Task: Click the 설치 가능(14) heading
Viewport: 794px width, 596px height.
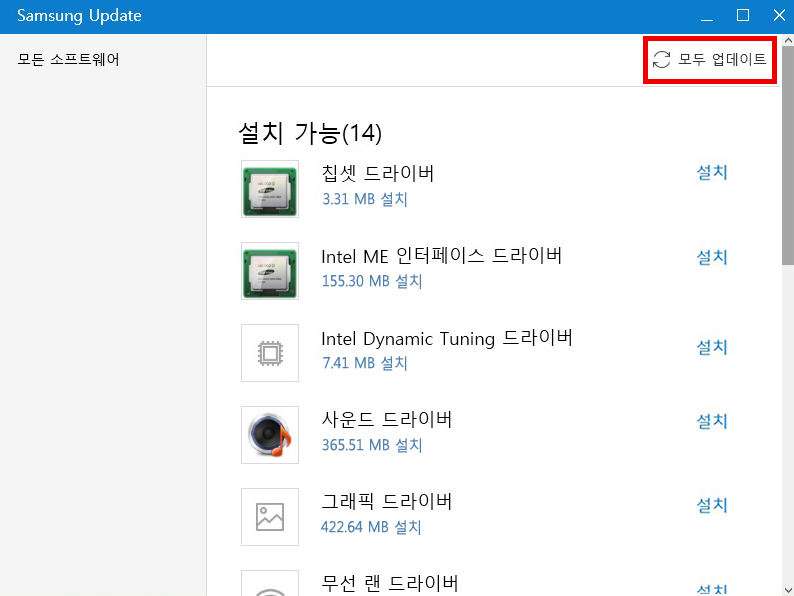Action: point(310,133)
